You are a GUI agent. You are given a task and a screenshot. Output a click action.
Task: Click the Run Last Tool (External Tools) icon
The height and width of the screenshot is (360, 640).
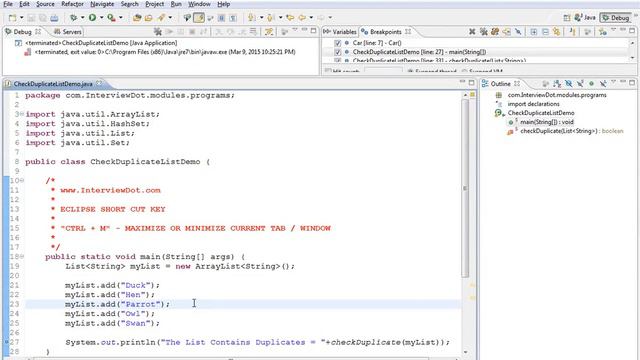(x=111, y=18)
